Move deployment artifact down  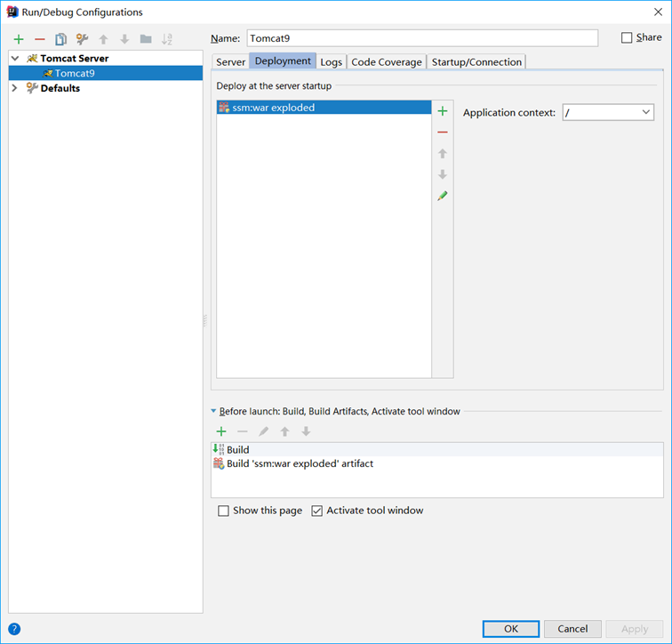point(443,174)
